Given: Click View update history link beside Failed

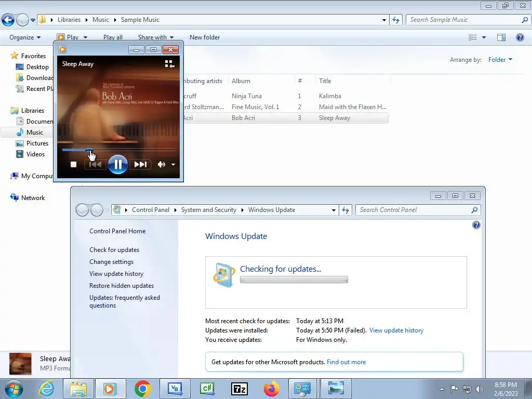Looking at the screenshot, I should pyautogui.click(x=396, y=330).
